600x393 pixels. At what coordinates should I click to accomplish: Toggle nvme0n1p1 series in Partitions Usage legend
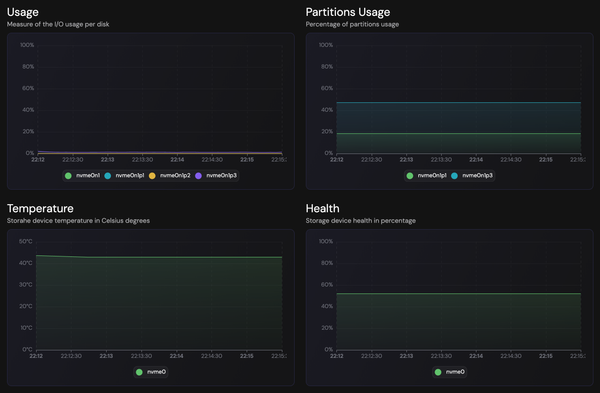click(426, 176)
